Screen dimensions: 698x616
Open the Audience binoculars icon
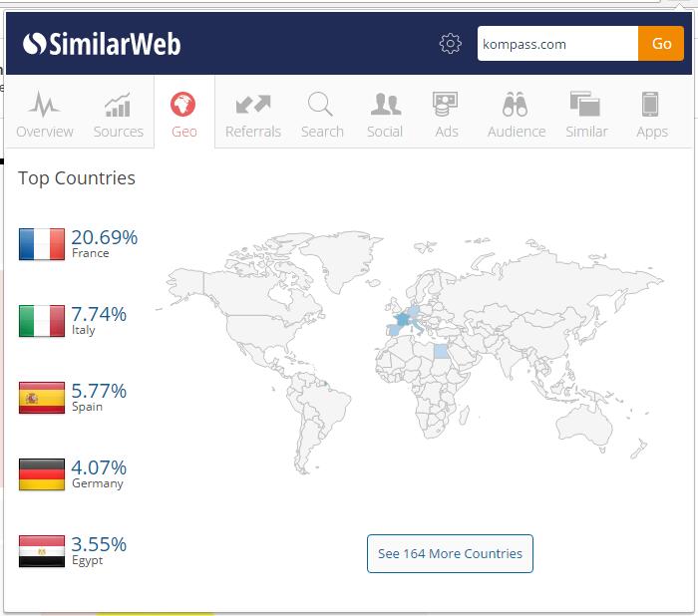[516, 105]
